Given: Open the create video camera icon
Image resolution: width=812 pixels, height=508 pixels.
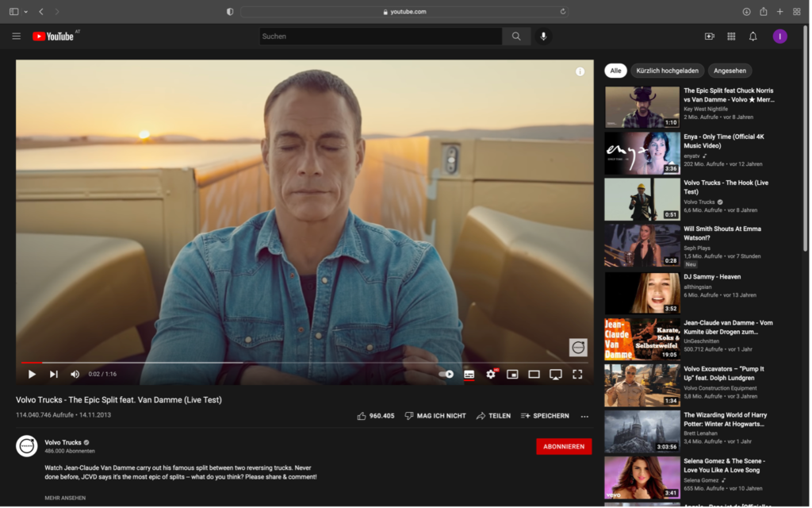Looking at the screenshot, I should [x=710, y=37].
